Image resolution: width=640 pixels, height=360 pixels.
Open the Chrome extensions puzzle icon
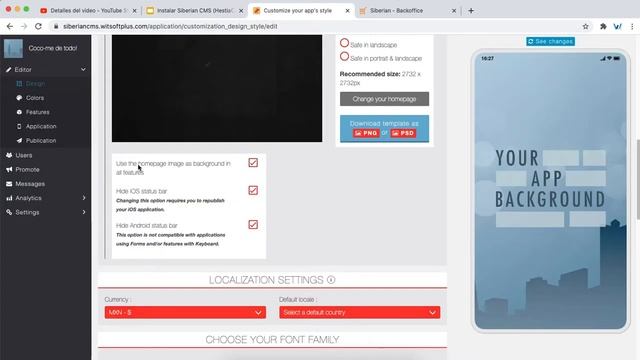pyautogui.click(x=603, y=27)
